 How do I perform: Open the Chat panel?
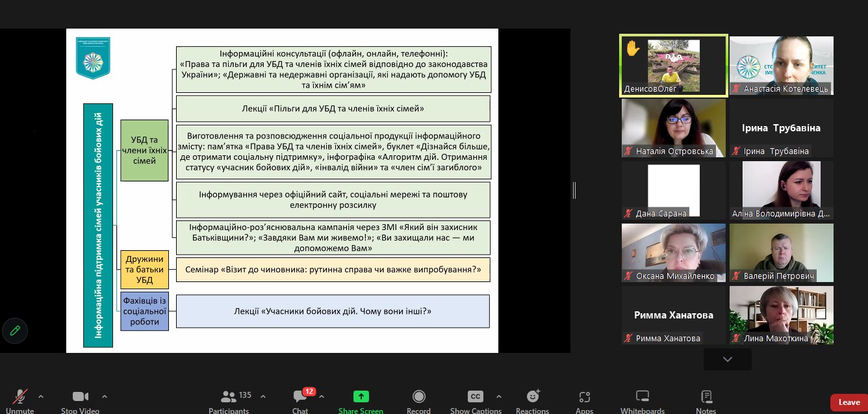pyautogui.click(x=300, y=397)
